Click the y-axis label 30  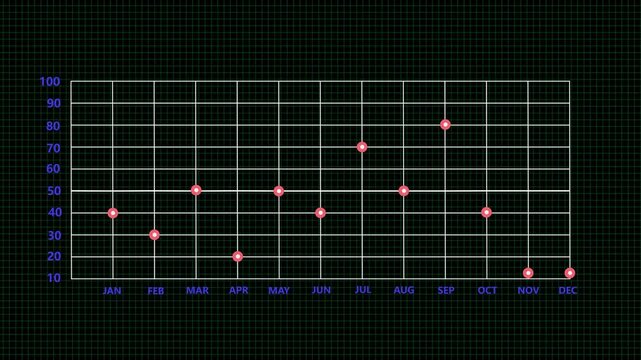54,235
